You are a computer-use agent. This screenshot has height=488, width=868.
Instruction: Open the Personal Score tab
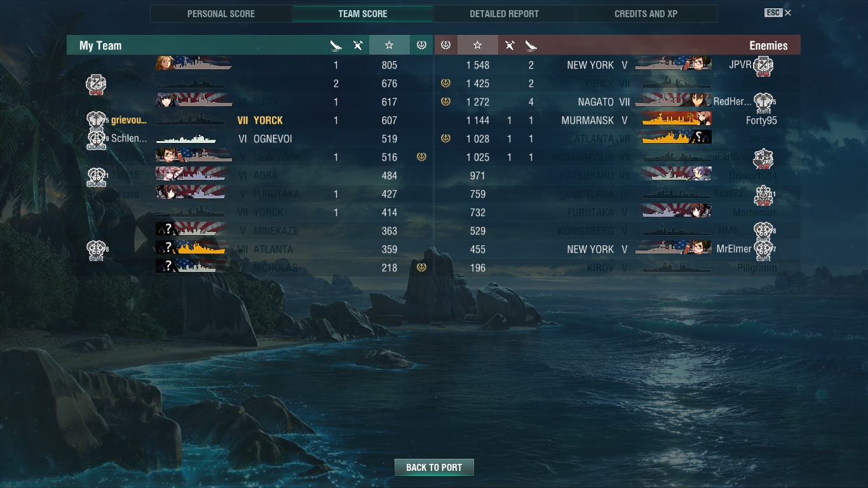(x=221, y=14)
